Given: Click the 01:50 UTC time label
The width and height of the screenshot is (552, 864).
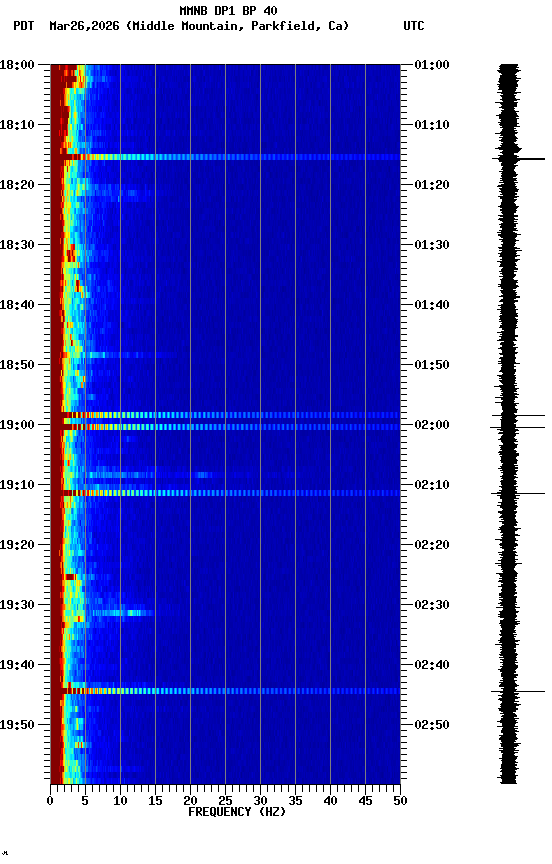Looking at the screenshot, I should 432,365.
